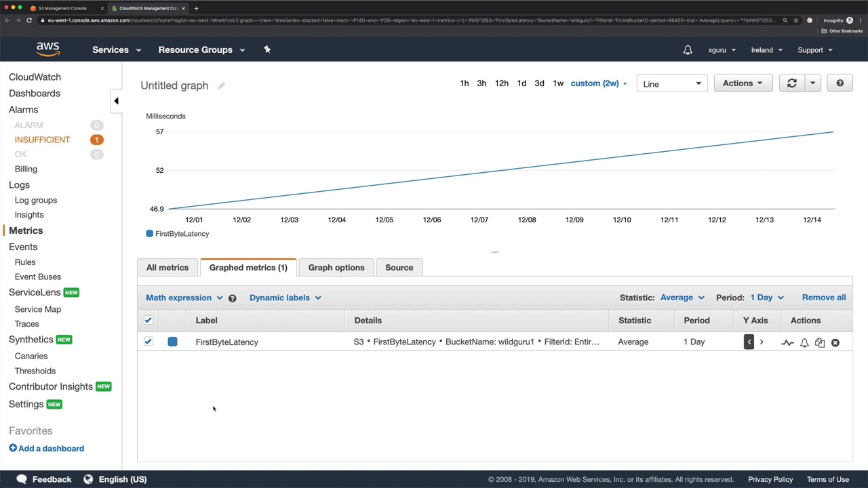Expand the Math expression dropdown
The image size is (868, 488).
coord(184,298)
